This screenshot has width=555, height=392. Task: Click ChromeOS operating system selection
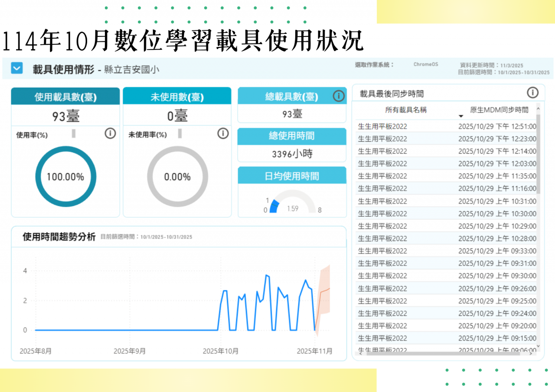click(x=426, y=64)
